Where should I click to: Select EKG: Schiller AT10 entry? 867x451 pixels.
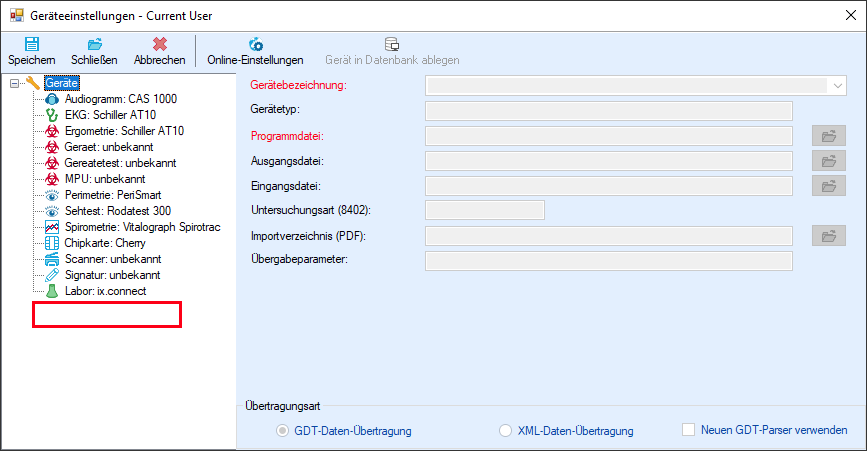click(110, 115)
